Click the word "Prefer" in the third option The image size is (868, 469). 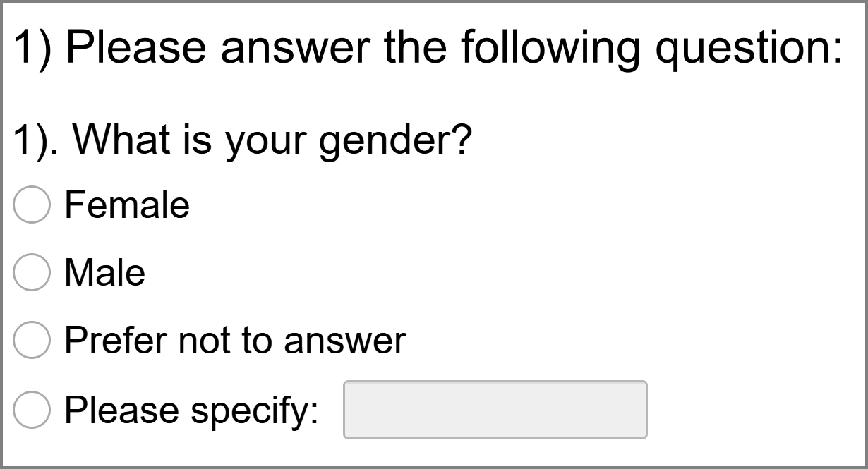pyautogui.click(x=115, y=341)
